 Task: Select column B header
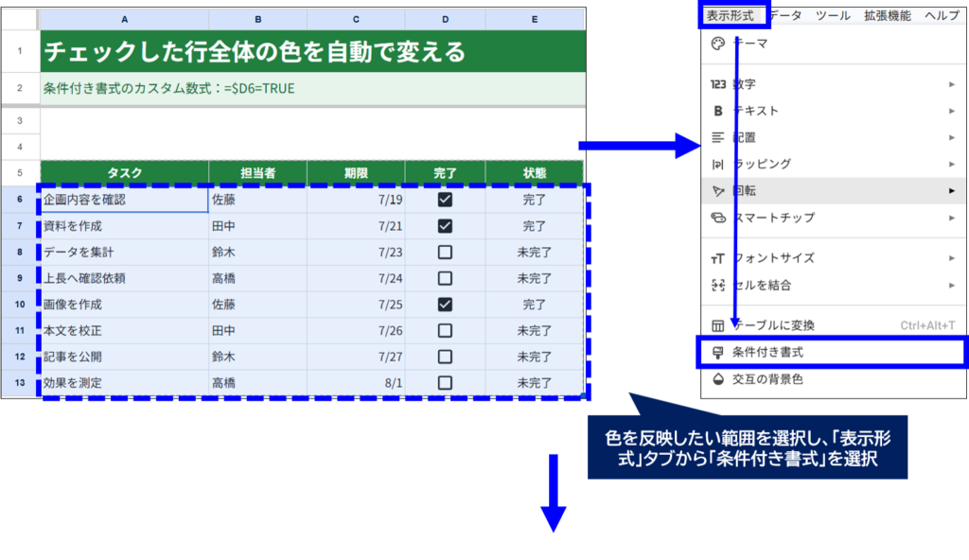(x=257, y=19)
